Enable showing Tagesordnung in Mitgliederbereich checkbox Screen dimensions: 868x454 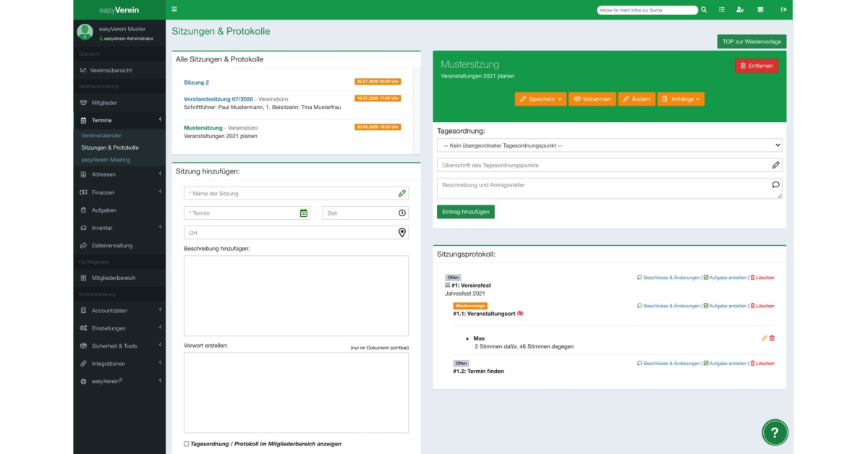coord(187,444)
